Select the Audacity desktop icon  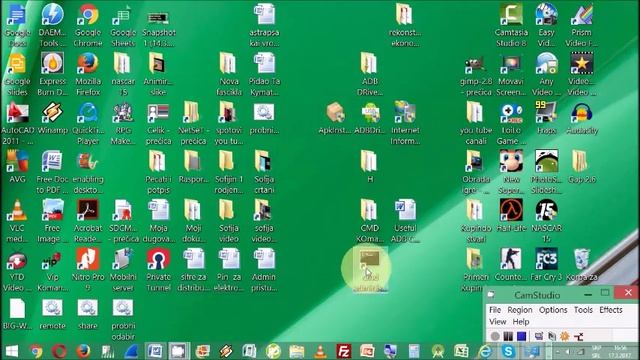pos(582,119)
